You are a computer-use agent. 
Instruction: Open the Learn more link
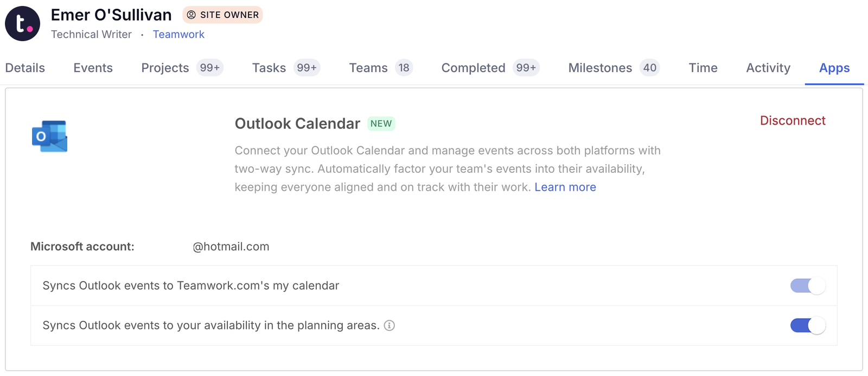coord(565,187)
